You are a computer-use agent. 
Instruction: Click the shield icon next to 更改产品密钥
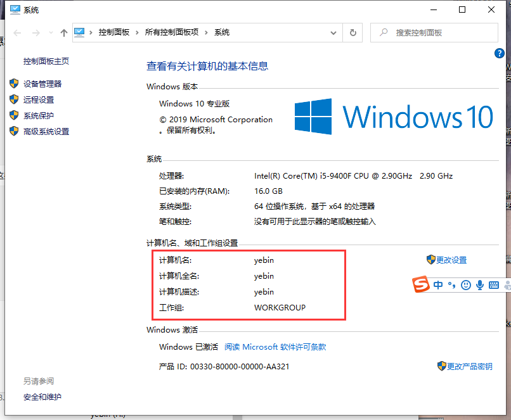click(x=442, y=366)
